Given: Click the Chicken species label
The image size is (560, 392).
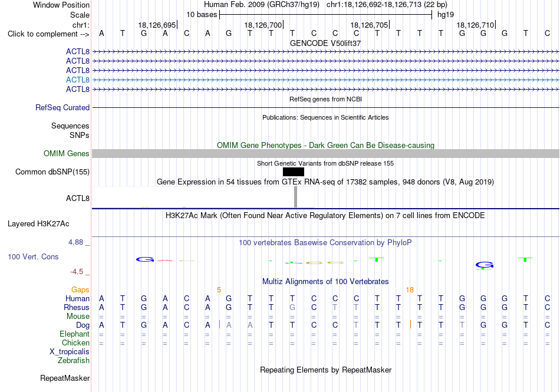Looking at the screenshot, I should [75, 342].
